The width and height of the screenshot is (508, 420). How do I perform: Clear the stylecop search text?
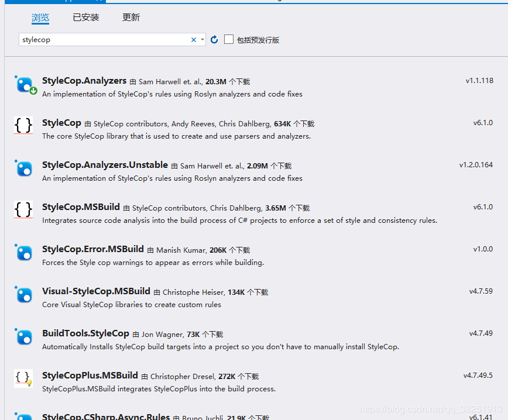click(x=194, y=40)
